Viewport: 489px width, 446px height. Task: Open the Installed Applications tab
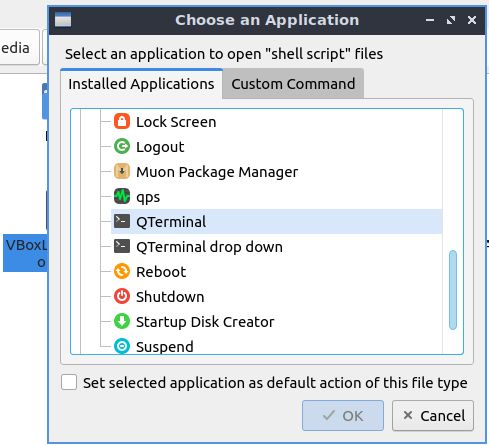(x=141, y=84)
